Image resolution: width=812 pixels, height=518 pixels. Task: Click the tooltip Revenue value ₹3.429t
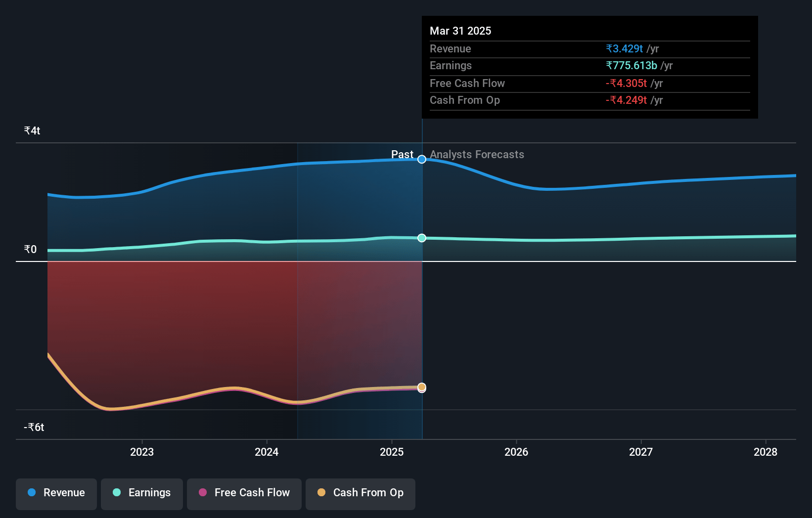click(x=624, y=48)
